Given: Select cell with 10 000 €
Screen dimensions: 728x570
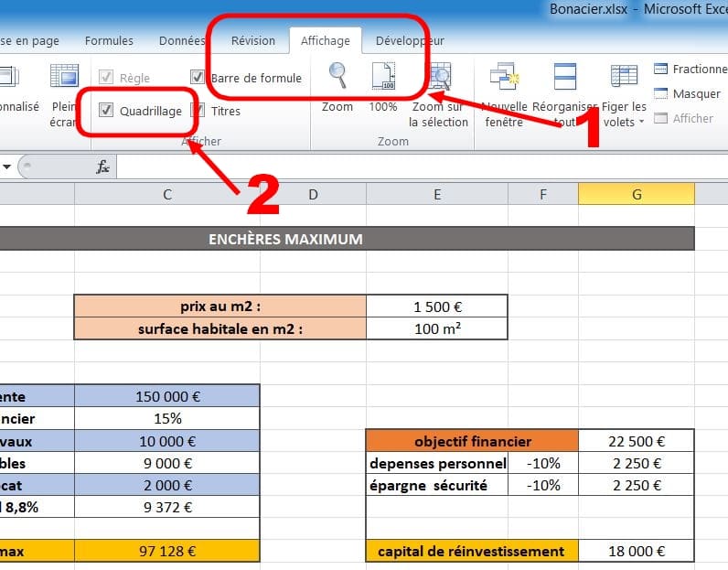Looking at the screenshot, I should [167, 441].
